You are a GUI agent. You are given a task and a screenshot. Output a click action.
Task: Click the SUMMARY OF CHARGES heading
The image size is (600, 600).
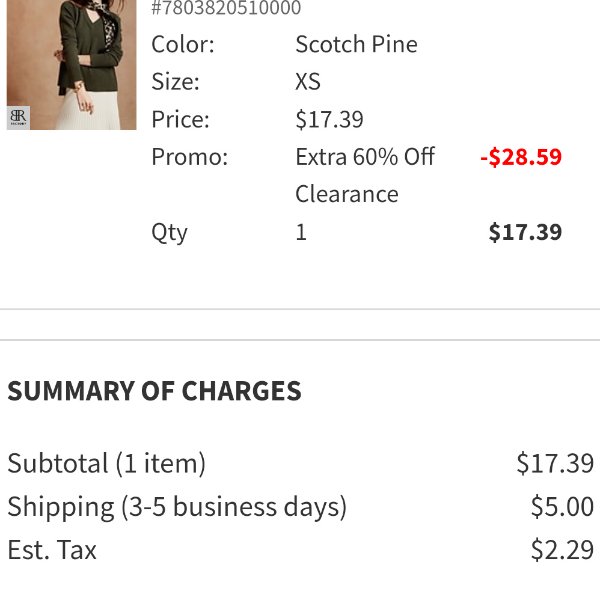pyautogui.click(x=154, y=391)
